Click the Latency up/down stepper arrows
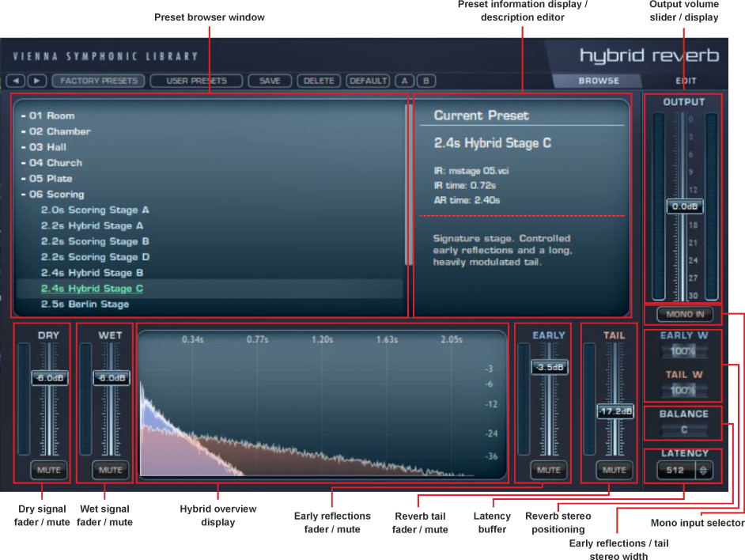The height and width of the screenshot is (560, 745). pos(703,470)
